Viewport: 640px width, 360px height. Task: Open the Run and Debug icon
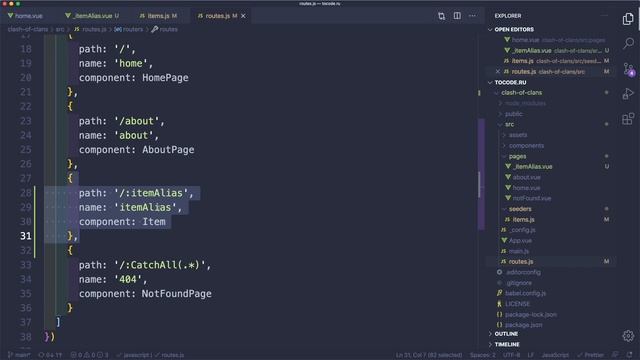(628, 93)
